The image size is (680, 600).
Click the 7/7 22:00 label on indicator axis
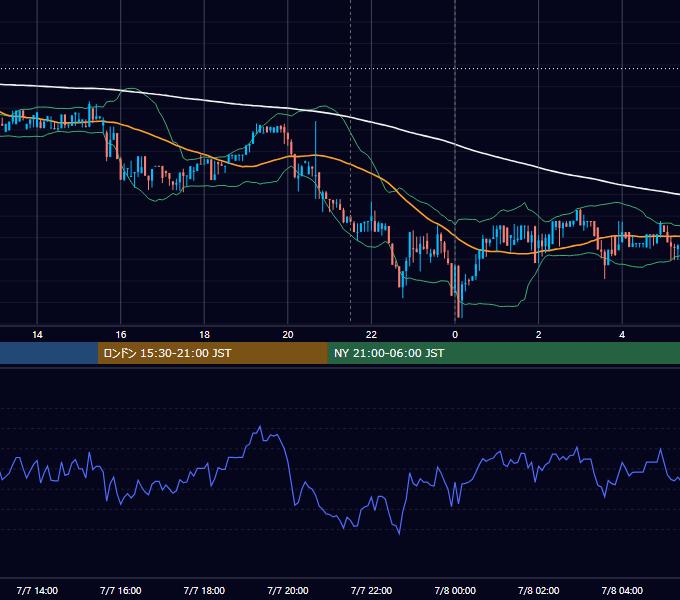(x=371, y=591)
